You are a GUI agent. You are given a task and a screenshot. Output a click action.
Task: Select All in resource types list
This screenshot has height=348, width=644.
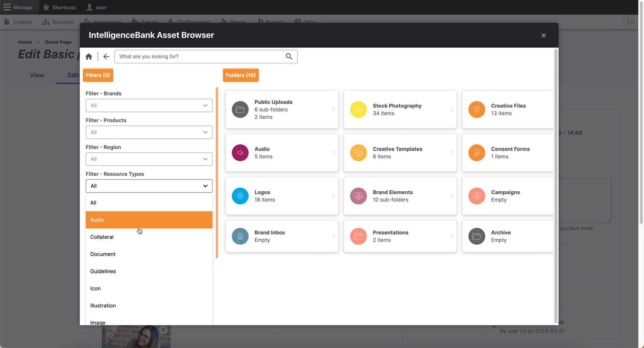click(149, 203)
